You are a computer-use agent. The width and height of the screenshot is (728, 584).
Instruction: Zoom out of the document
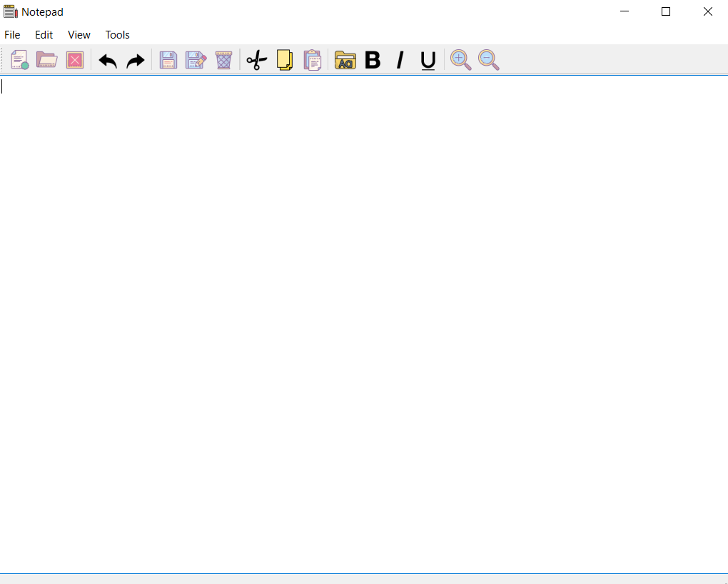[x=488, y=60]
